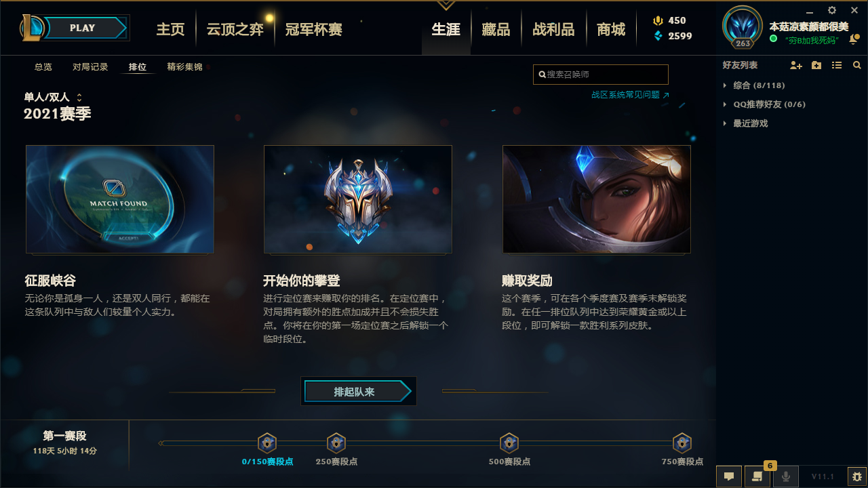The height and width of the screenshot is (488, 868).
Task: Expand the 最近游戏 group
Action: pyautogui.click(x=746, y=123)
